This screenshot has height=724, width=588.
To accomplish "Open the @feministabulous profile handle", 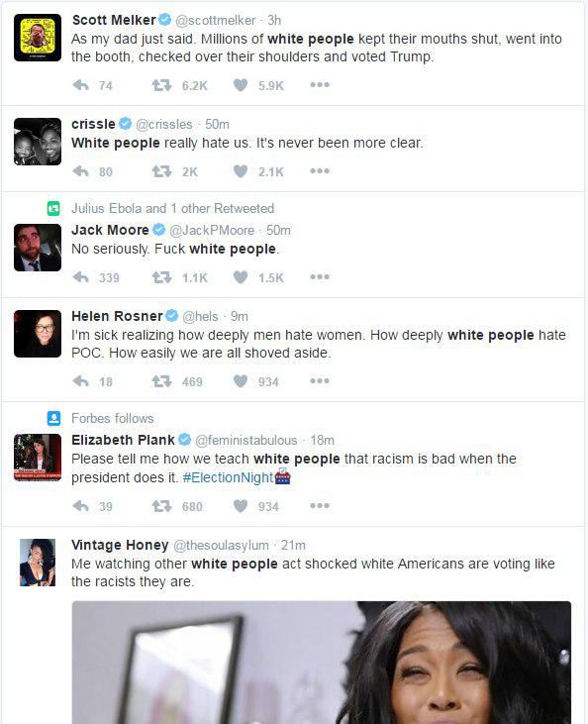I will click(246, 440).
